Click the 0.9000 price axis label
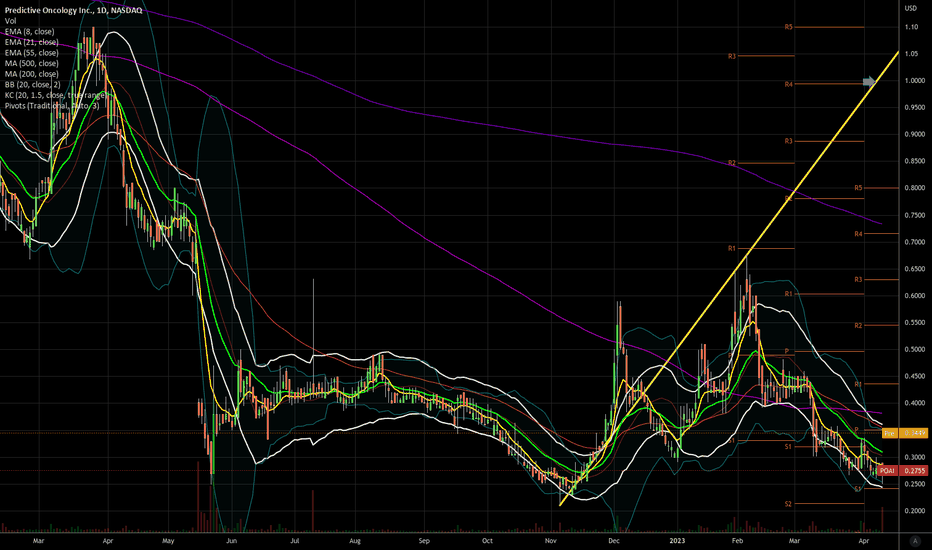Image resolution: width=932 pixels, height=550 pixels. [915, 134]
